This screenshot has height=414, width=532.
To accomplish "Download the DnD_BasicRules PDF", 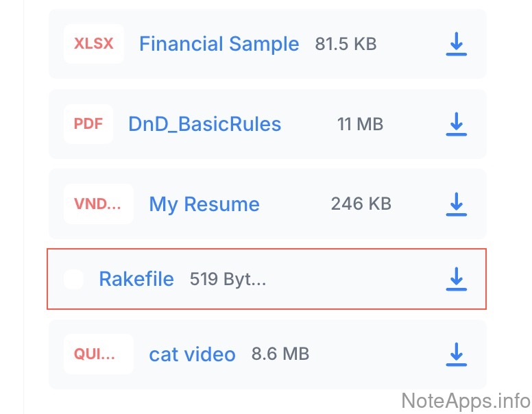I will pos(456,124).
